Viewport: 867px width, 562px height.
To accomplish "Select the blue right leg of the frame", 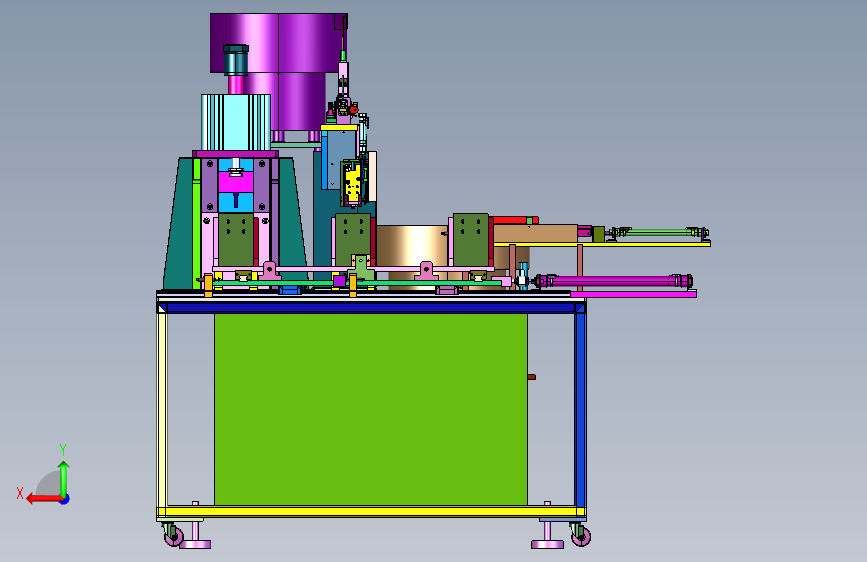I will click(580, 409).
